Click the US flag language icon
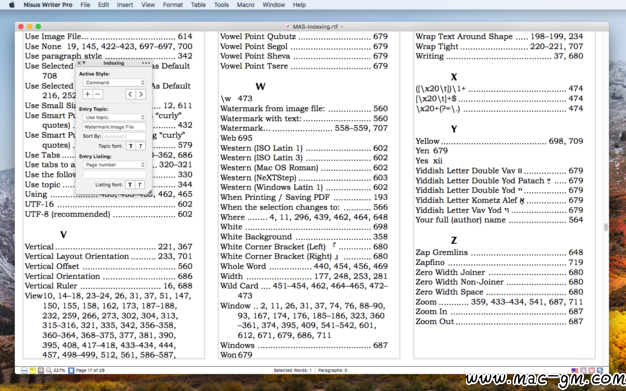This screenshot has width=626, height=391. [574, 371]
